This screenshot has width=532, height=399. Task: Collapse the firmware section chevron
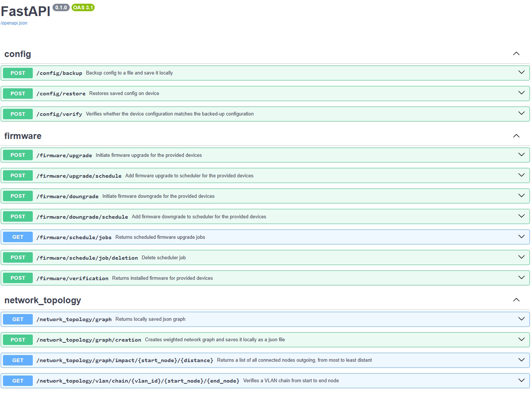tap(516, 136)
